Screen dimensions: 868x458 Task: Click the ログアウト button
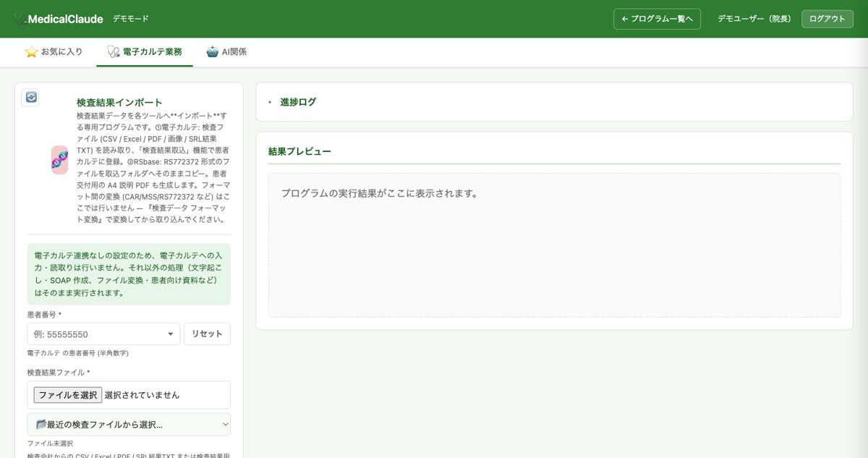pos(827,19)
